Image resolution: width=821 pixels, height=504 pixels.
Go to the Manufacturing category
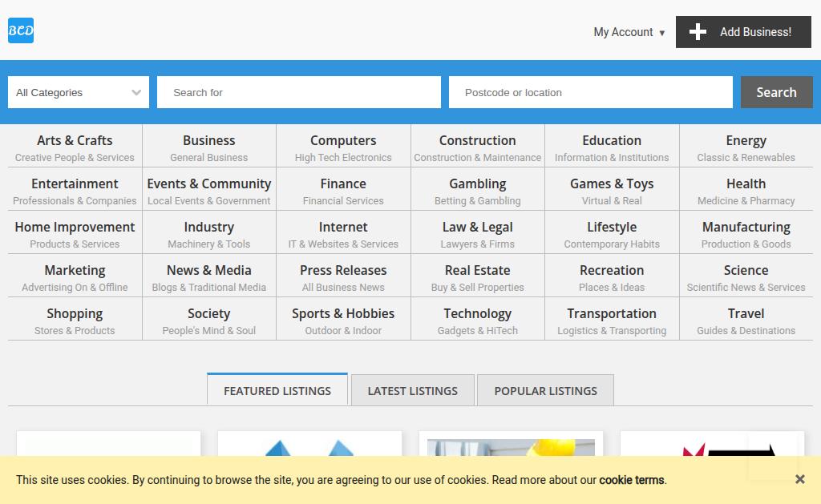[746, 227]
